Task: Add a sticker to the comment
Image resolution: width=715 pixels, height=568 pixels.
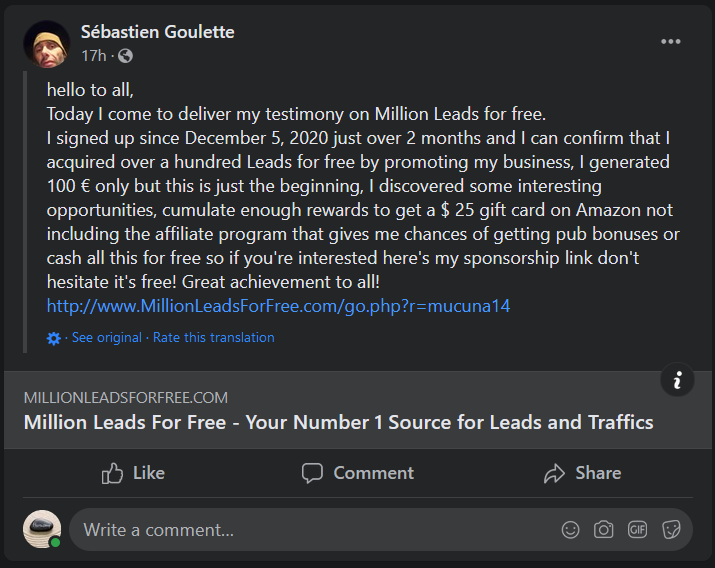Action: tap(671, 530)
